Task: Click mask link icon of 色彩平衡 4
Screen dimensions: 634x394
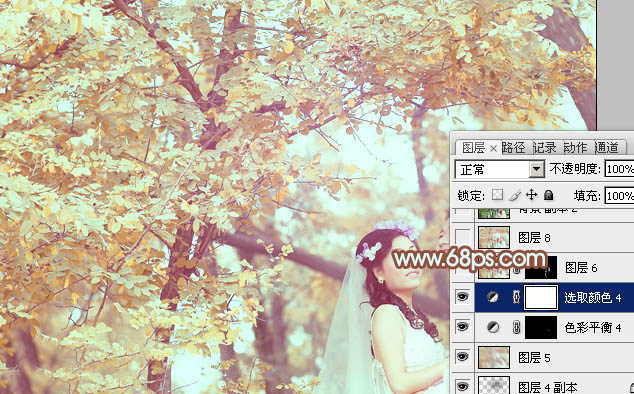Action: point(516,327)
